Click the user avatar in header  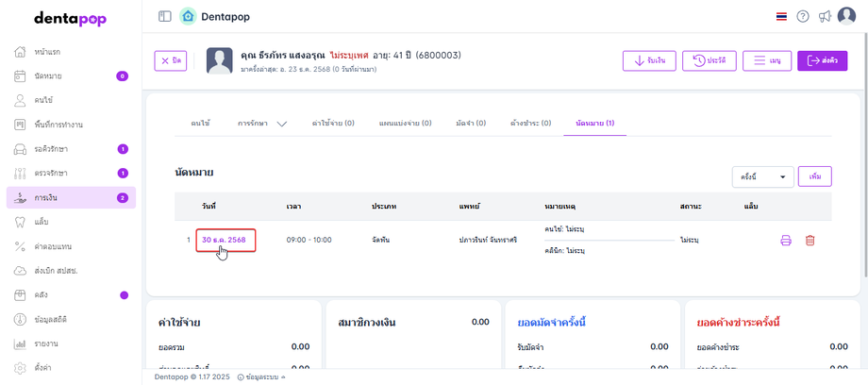point(847,15)
